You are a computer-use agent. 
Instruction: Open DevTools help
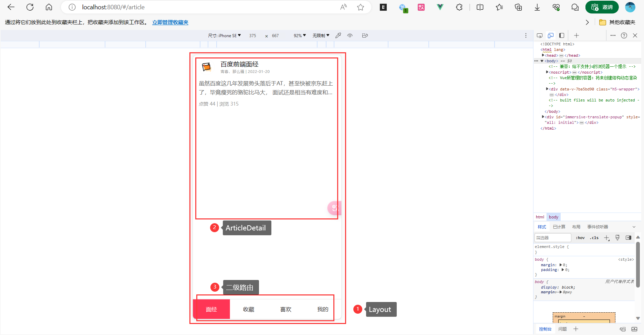[624, 35]
